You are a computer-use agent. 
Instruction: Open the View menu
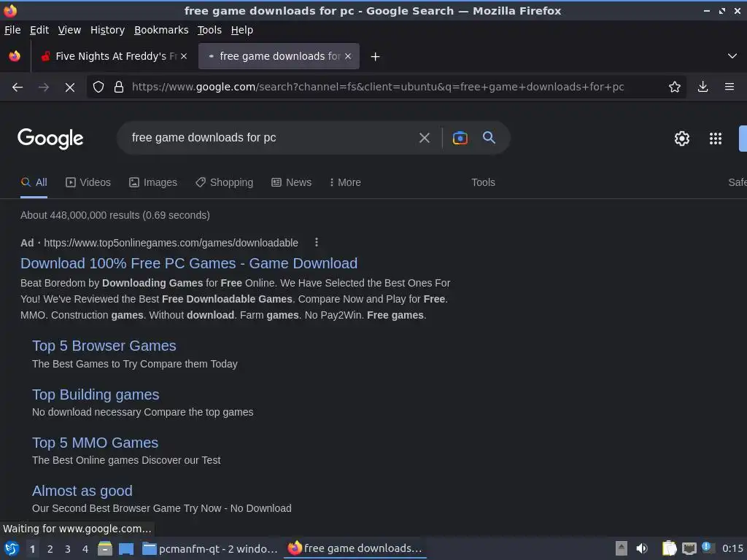pos(69,30)
